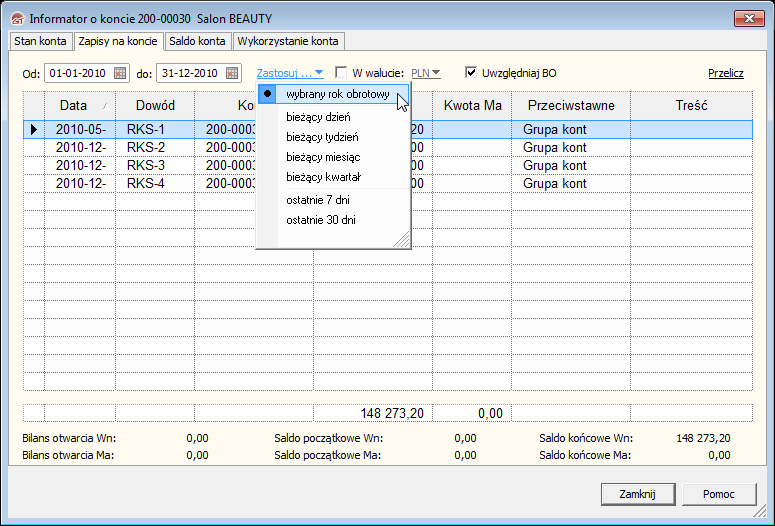The height and width of the screenshot is (526, 775).
Task: Sort by the Data column header
Action: pos(74,105)
